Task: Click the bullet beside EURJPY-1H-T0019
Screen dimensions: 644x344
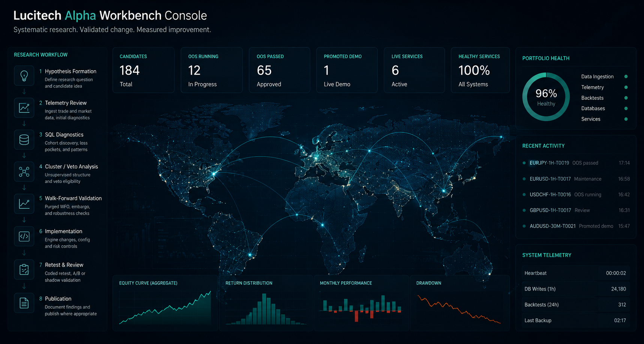Action: [524, 163]
